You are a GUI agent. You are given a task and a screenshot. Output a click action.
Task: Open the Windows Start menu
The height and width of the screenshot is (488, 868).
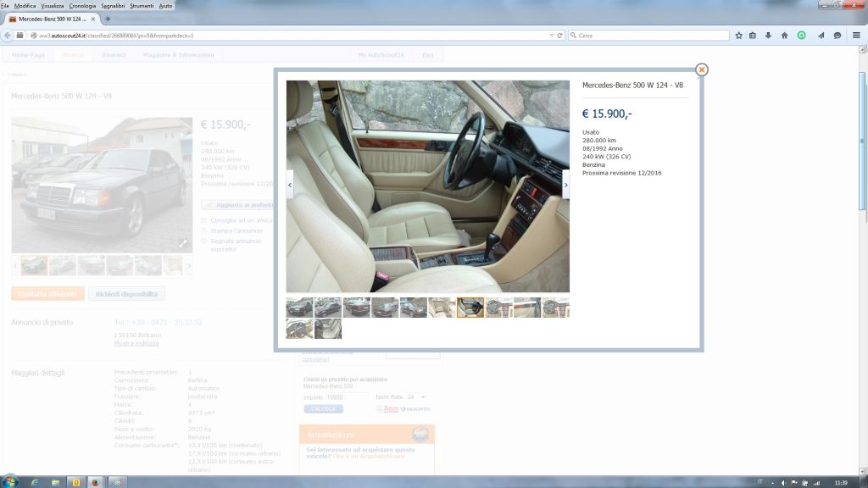[x=9, y=482]
